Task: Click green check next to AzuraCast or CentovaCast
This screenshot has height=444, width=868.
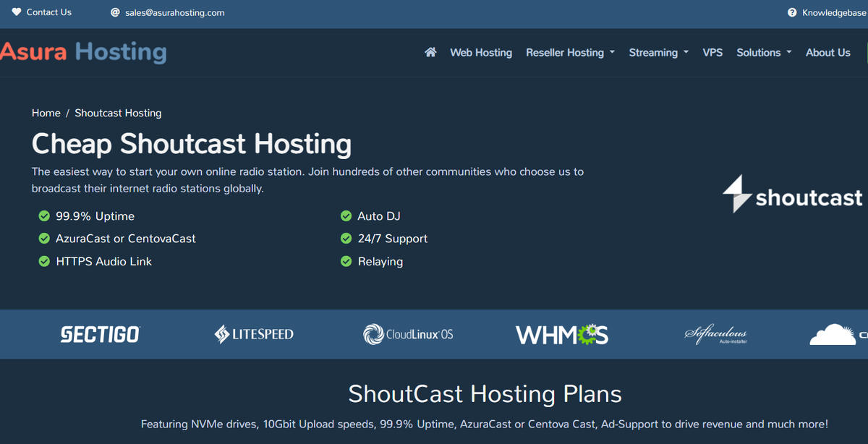Action: point(44,239)
